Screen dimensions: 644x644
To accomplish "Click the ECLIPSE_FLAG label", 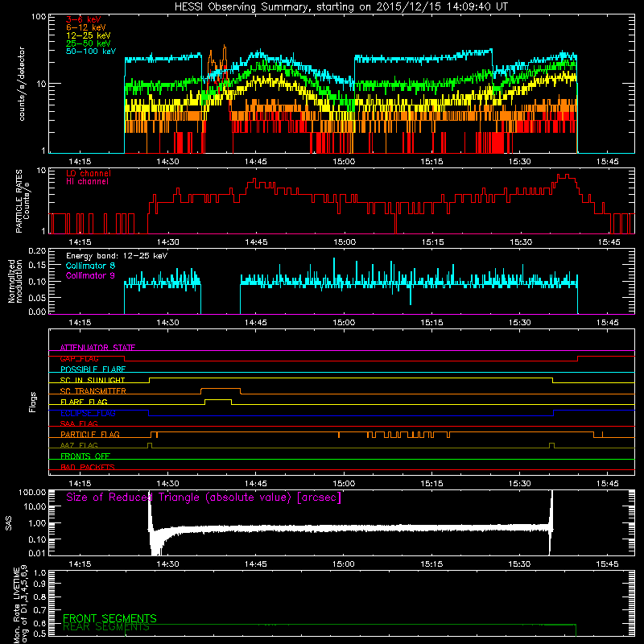I will click(88, 413).
